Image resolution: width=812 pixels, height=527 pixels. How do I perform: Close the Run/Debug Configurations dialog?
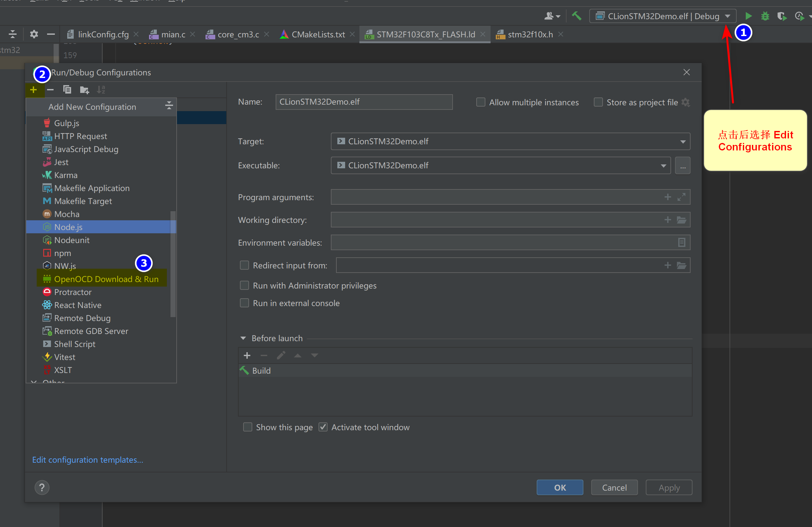tap(686, 72)
